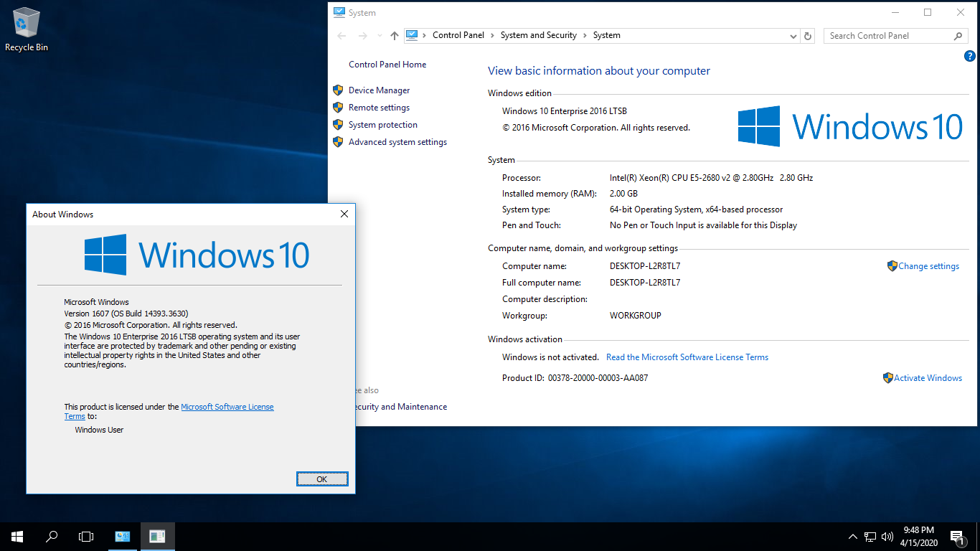Viewport: 980px width, 551px height.
Task: Open recent locations dropdown beside forward arrow
Action: point(379,36)
